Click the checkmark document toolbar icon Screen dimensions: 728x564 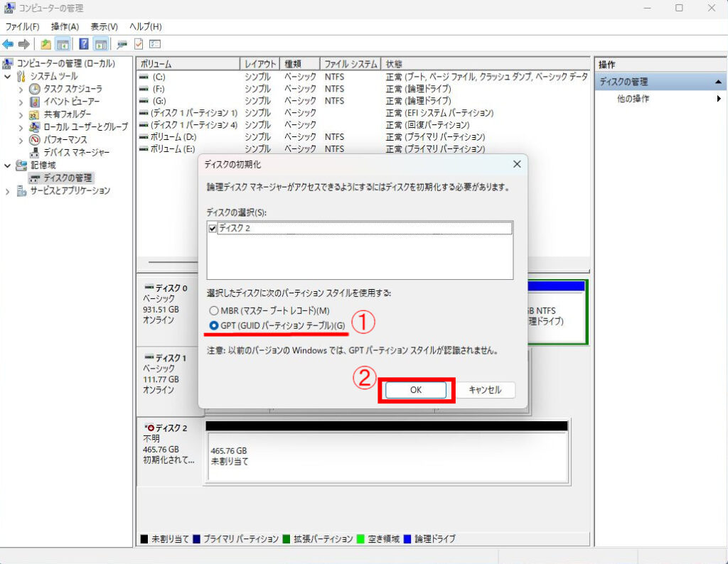(139, 44)
